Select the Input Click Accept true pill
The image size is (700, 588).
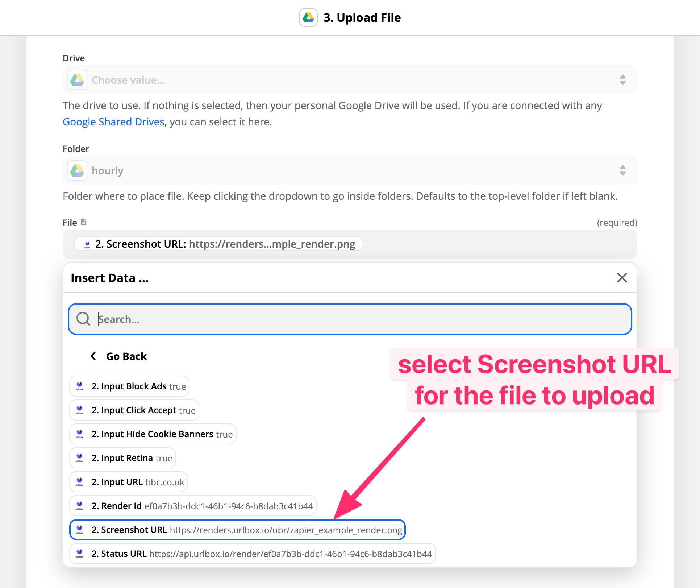point(134,410)
